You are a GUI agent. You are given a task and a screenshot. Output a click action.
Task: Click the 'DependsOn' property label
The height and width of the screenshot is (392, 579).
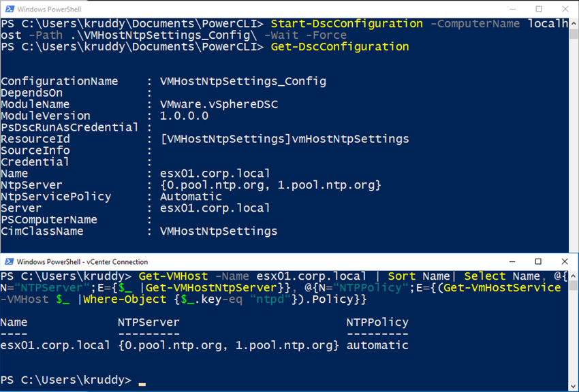[x=32, y=93]
